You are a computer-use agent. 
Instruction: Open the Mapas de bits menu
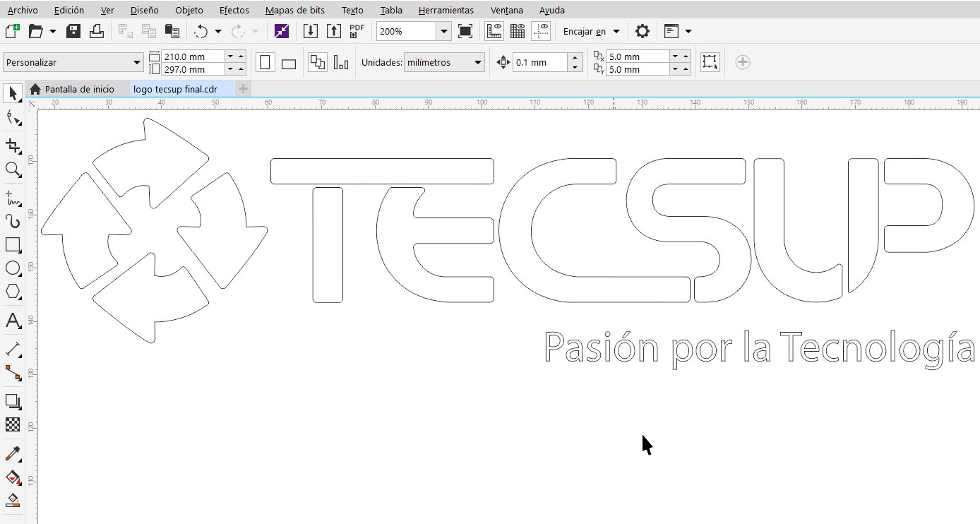(x=295, y=10)
